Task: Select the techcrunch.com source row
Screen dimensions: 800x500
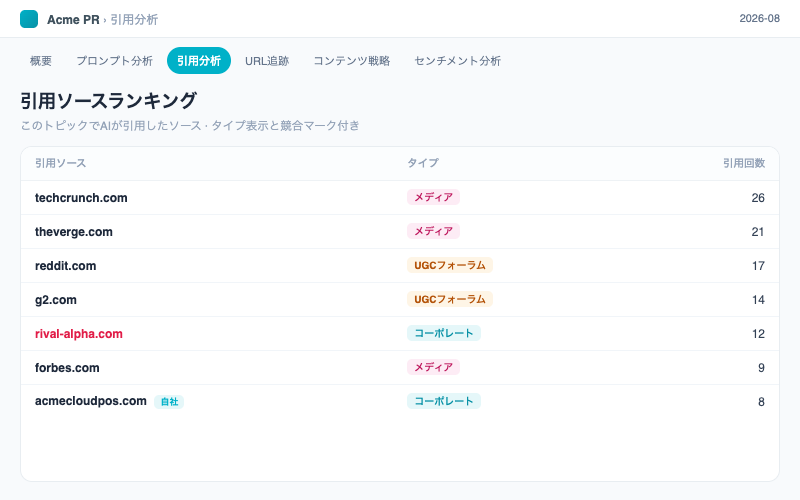Action: click(x=400, y=197)
